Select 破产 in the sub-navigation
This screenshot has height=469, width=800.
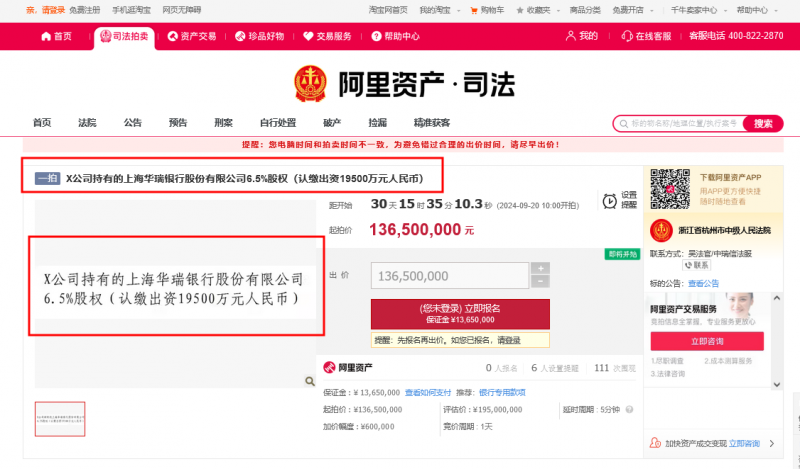[332, 122]
